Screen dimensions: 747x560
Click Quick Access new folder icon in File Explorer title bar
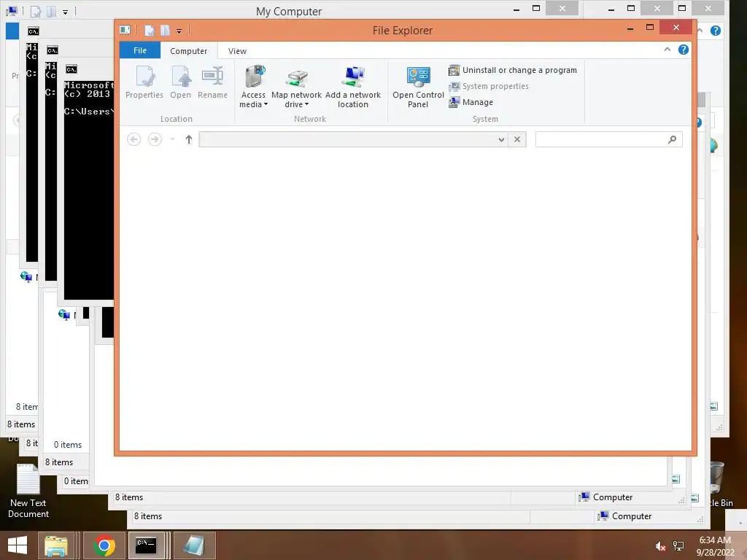pos(165,31)
